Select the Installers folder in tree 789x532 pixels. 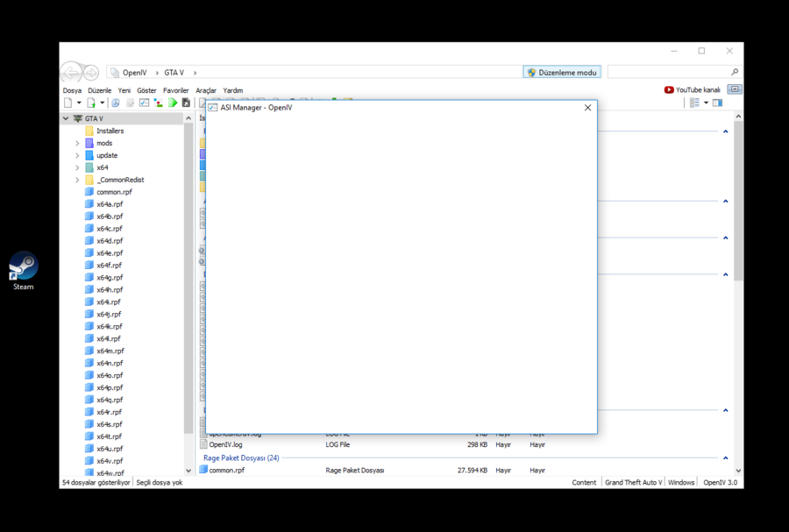coord(104,131)
